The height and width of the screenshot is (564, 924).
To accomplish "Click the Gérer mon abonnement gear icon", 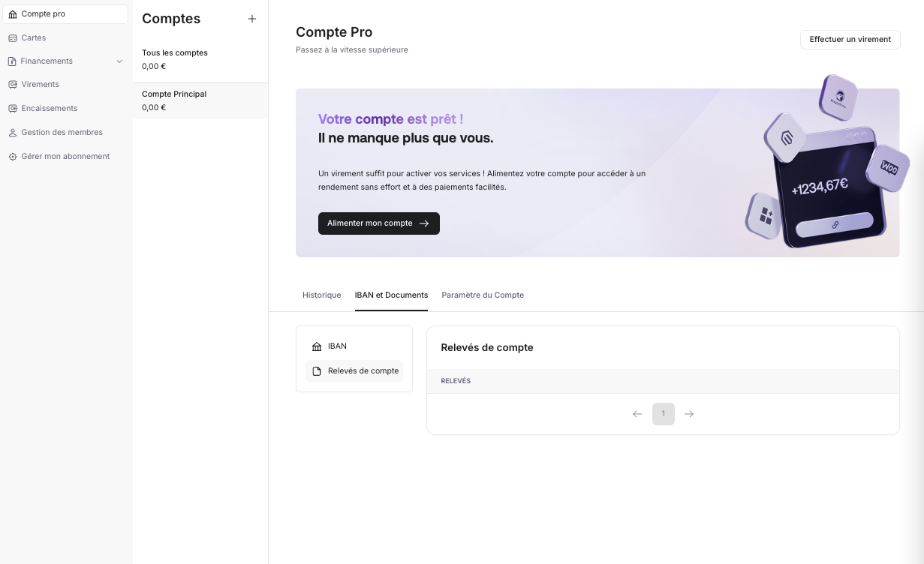I will click(13, 157).
